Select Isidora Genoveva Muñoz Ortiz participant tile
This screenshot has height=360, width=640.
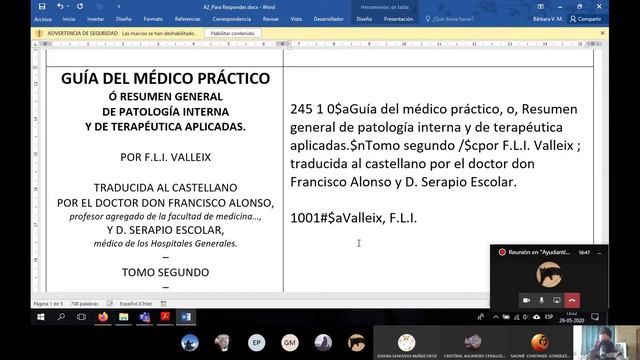pos(407,343)
